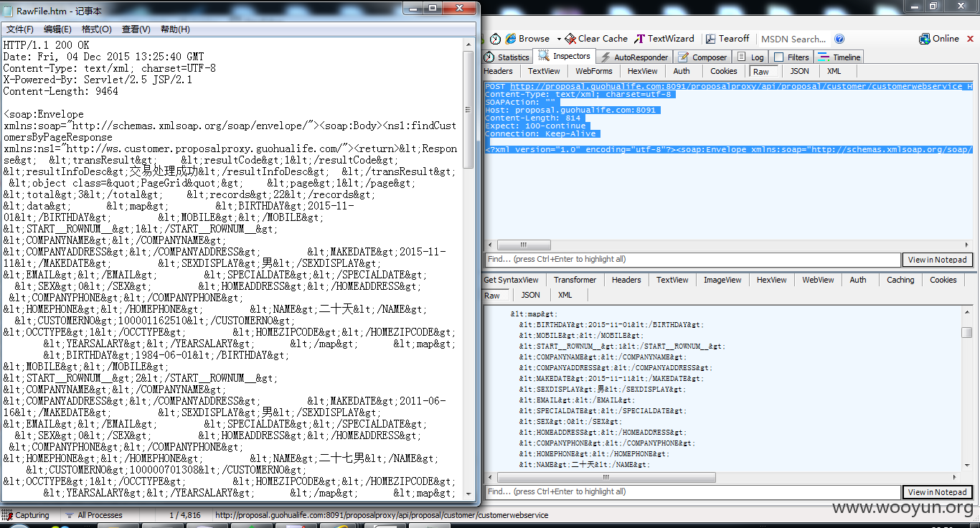
Task: Select response JSON inspector tab
Action: click(x=531, y=295)
